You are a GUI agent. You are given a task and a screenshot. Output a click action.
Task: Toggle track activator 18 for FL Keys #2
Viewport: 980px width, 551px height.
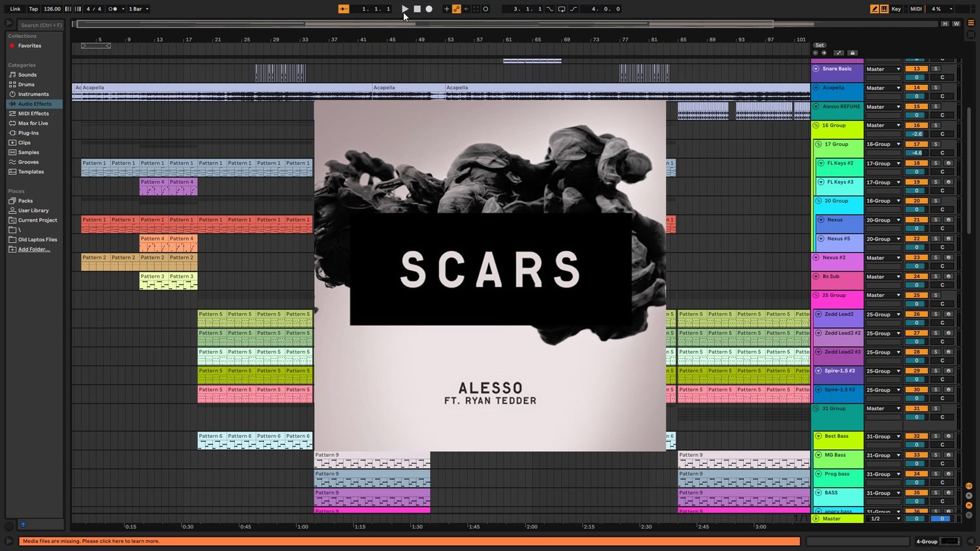coord(917,163)
